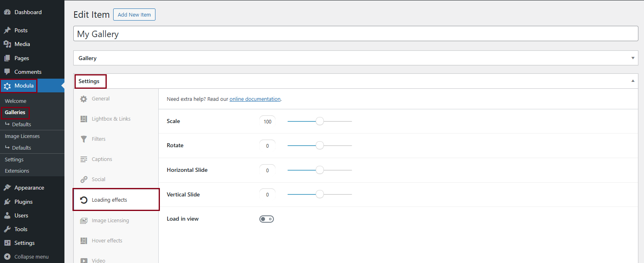The height and width of the screenshot is (263, 644).
Task: Click the My Gallery title field
Action: point(355,34)
